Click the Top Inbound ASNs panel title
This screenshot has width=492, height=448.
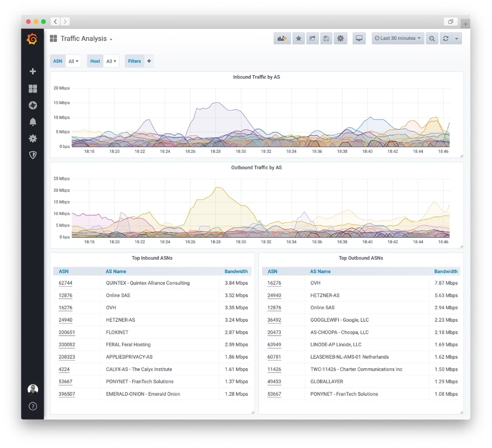(152, 258)
